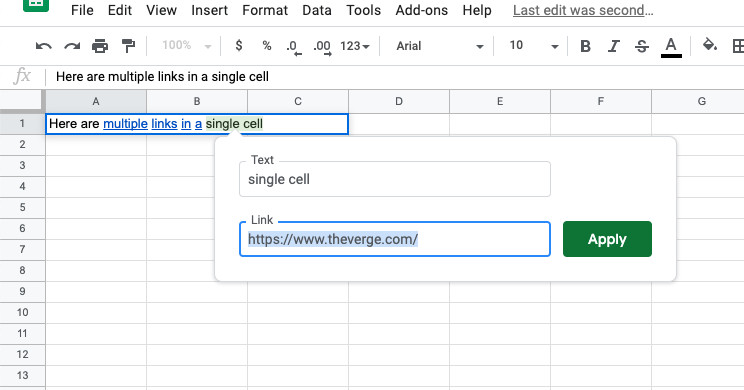Click the green Apply button
This screenshot has height=390, width=744.
(607, 239)
